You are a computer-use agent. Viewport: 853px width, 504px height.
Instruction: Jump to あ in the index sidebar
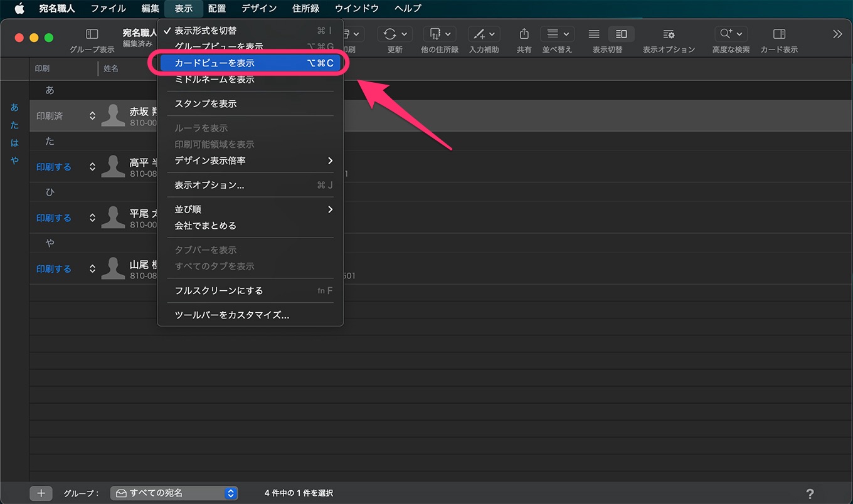coord(15,108)
